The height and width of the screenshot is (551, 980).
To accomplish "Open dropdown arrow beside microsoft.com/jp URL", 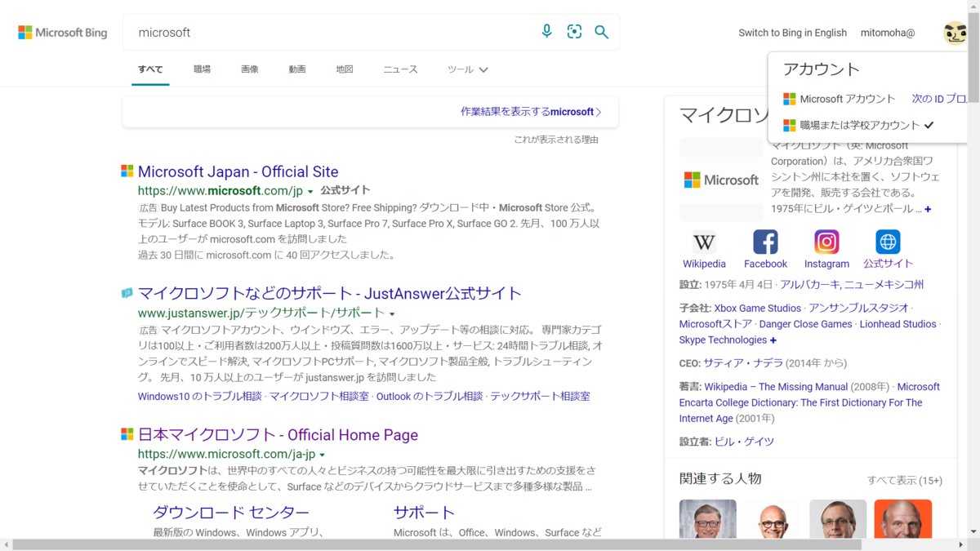I will [x=310, y=192].
